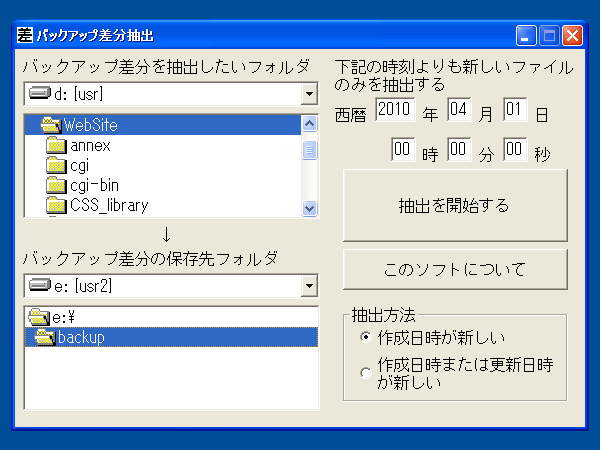Click the e:¥ root folder icon
Viewport: 600px width, 450px height.
point(39,317)
